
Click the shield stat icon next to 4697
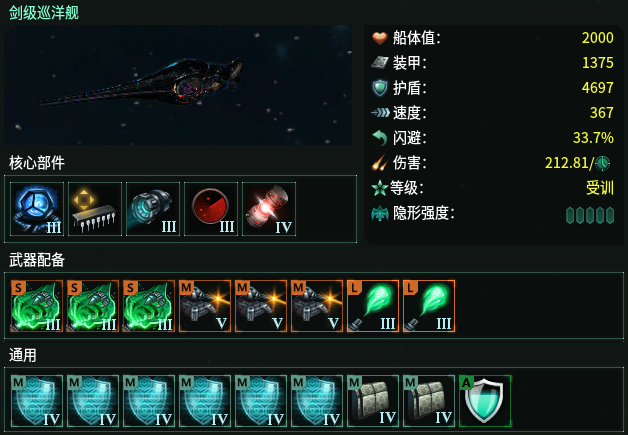(380, 88)
